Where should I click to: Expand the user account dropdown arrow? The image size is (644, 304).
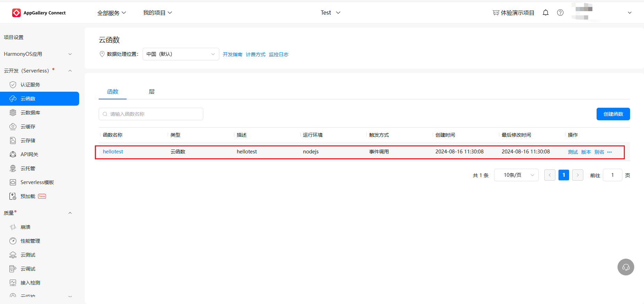pos(630,13)
